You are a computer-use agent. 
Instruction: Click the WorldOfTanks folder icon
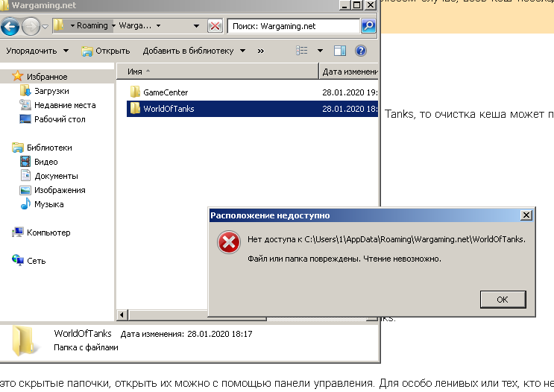(x=135, y=108)
